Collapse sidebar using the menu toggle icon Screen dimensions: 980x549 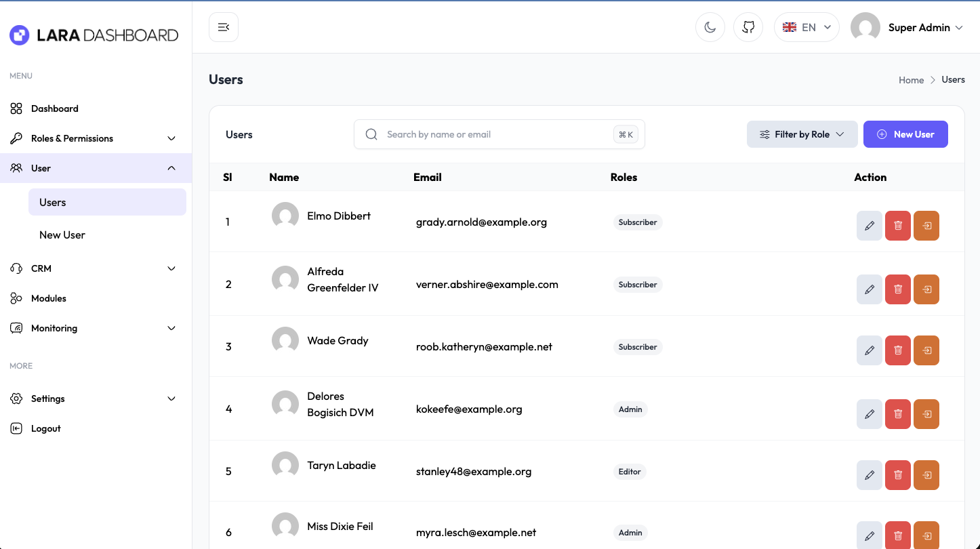[223, 27]
